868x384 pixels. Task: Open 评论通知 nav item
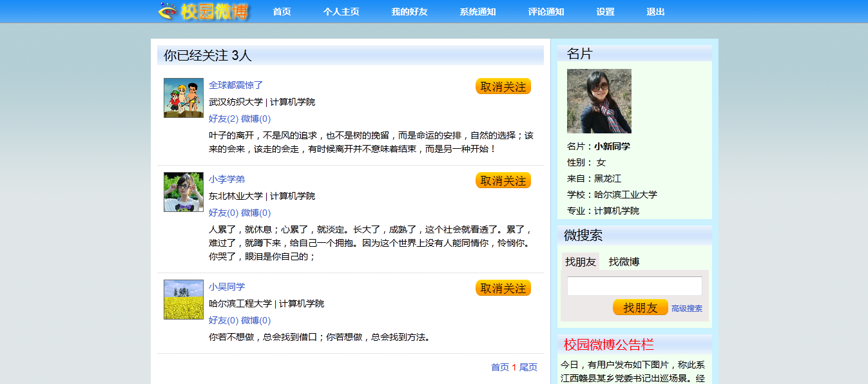(546, 12)
